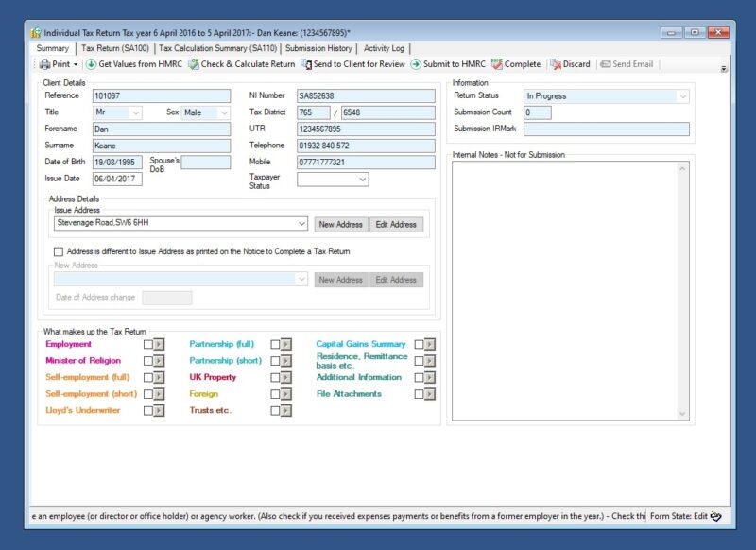Viewport: 756px width, 550px height.
Task: Open the Capital Gains Summary arrow button
Action: [430, 344]
